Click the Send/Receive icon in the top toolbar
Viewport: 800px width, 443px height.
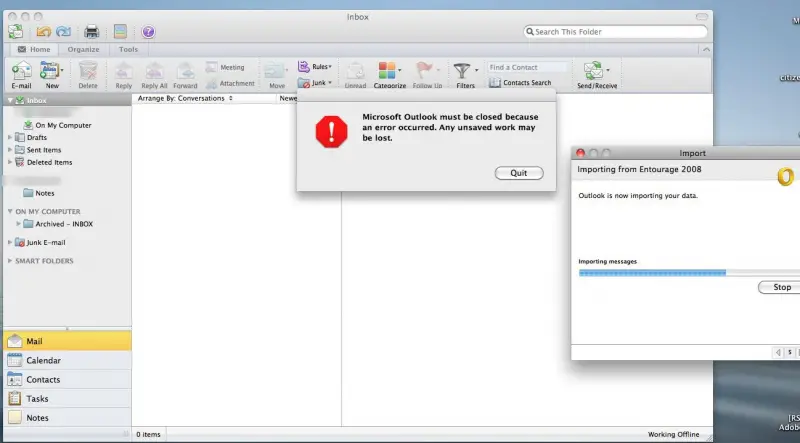click(15, 32)
